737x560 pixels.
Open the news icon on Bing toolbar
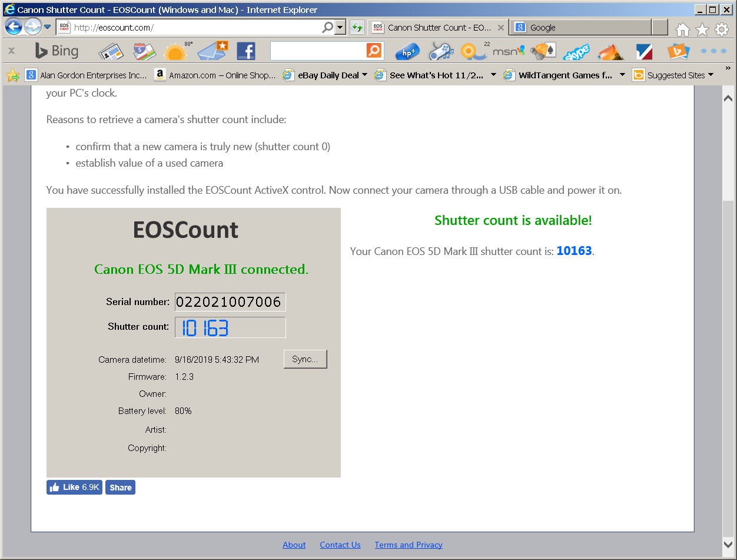coord(109,52)
